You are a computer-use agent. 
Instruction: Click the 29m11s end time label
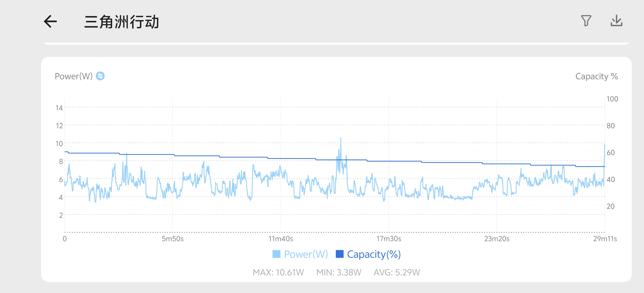[x=605, y=239]
